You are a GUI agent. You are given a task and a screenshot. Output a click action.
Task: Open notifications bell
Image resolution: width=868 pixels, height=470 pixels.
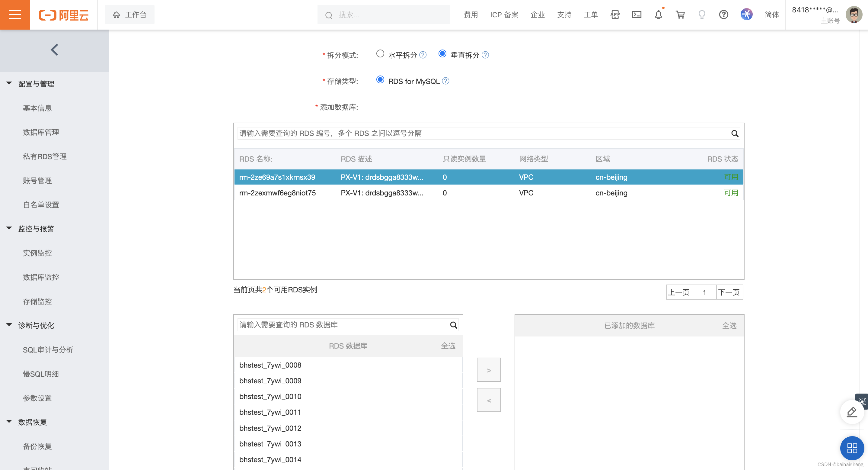[659, 14]
